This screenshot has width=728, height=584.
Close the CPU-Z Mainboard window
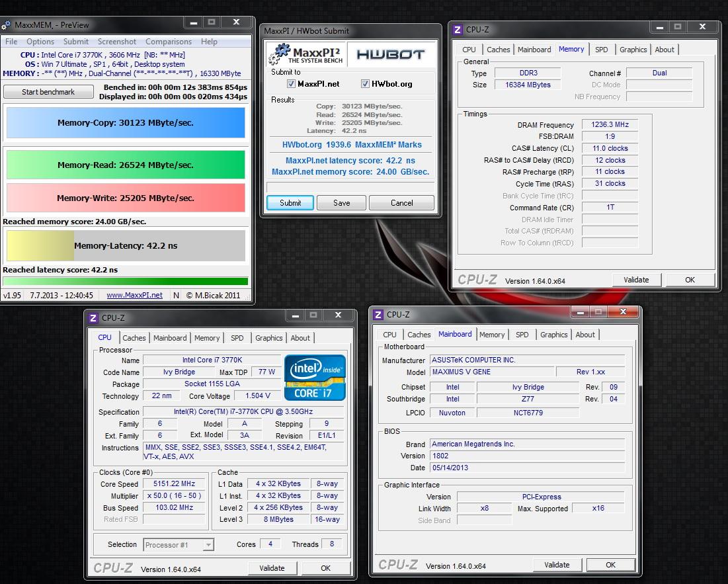[623, 312]
